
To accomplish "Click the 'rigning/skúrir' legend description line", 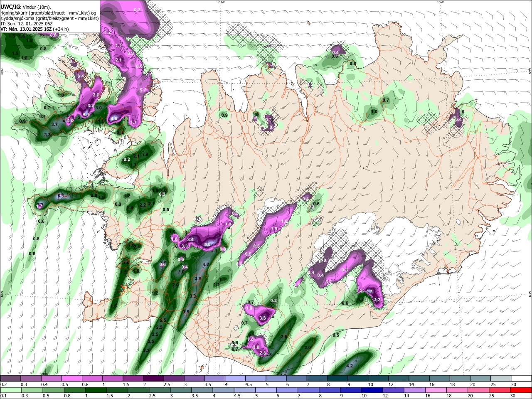I will coord(49,13).
